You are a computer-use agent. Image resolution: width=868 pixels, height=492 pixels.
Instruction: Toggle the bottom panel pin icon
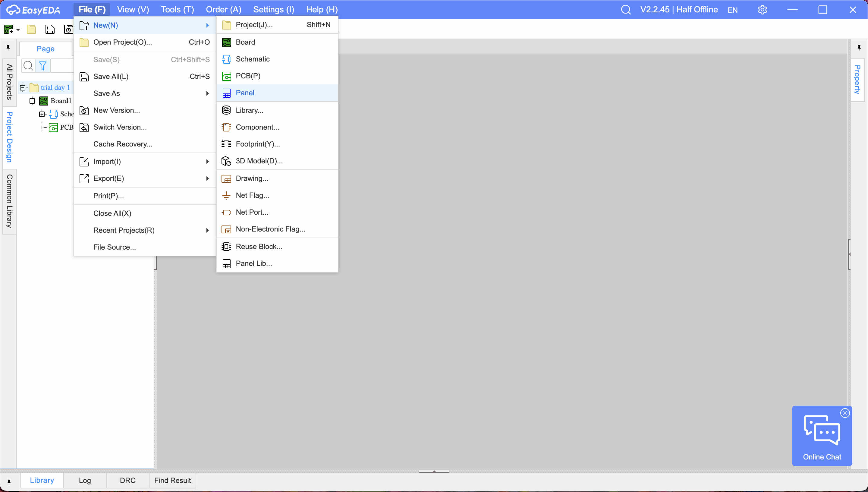[9, 481]
